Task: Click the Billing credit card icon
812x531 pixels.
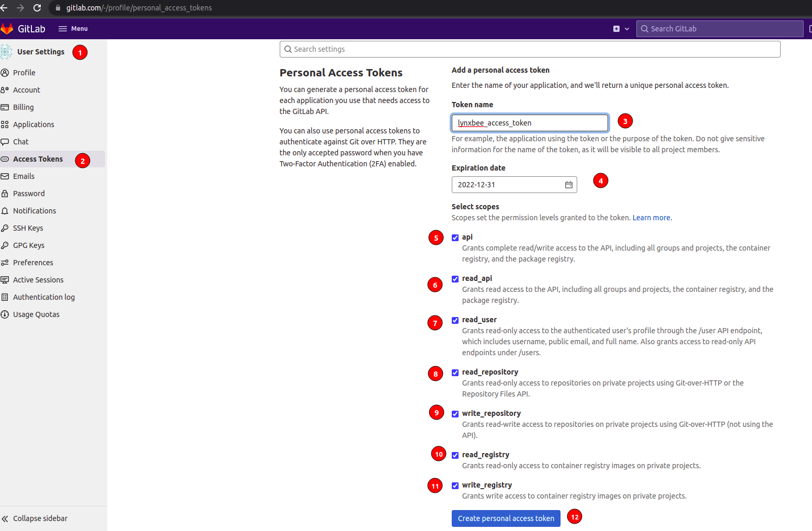Action: click(5, 107)
